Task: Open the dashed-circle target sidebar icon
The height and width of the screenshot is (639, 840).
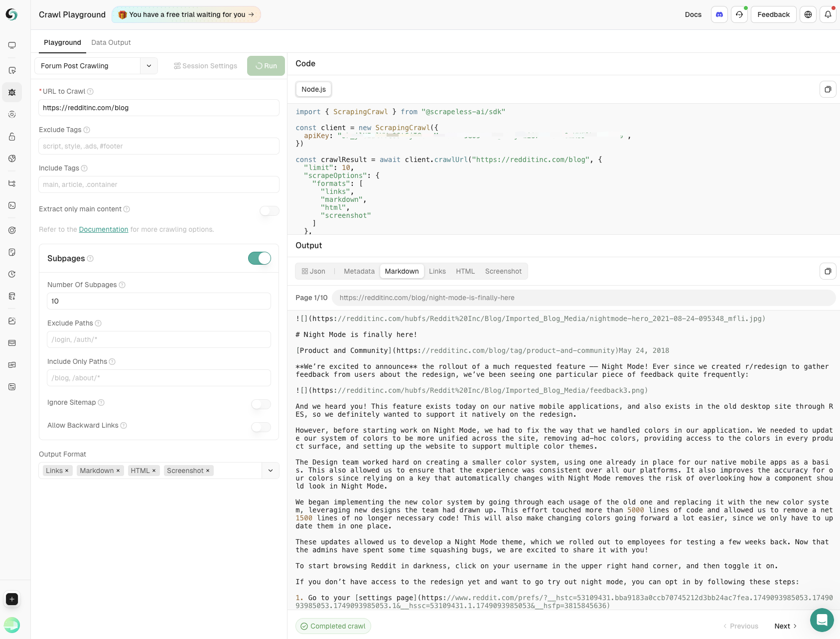Action: tap(12, 114)
